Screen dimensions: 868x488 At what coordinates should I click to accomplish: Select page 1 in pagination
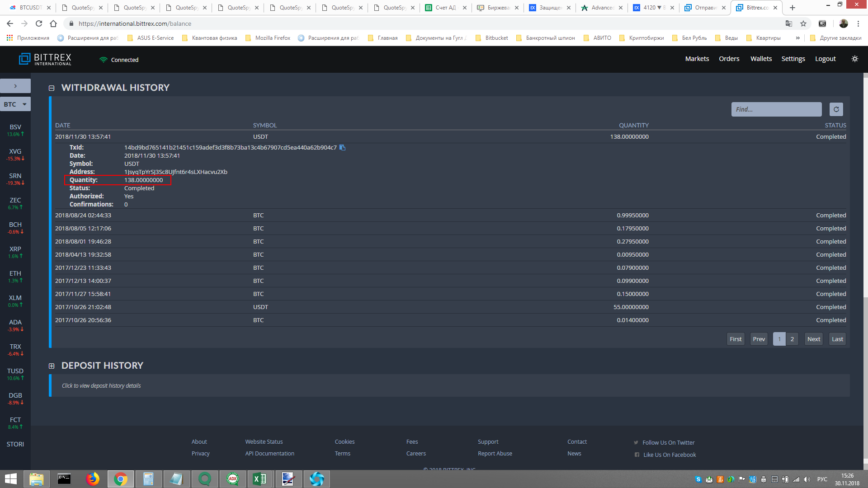point(779,339)
